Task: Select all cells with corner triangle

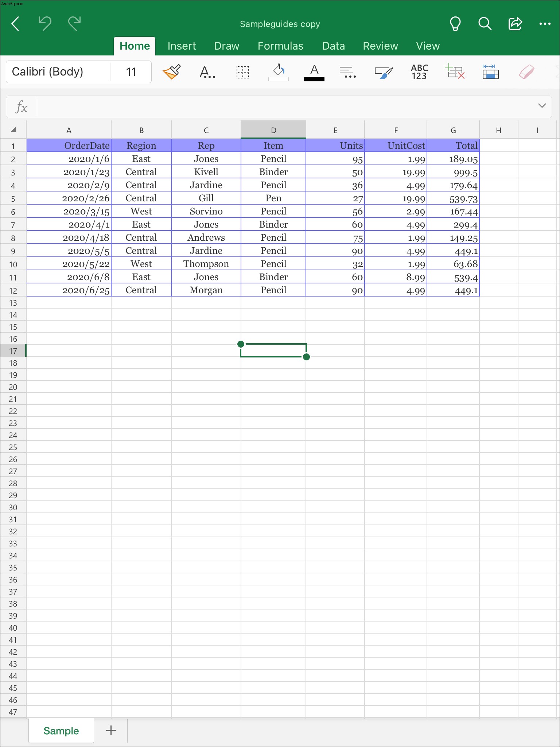Action: (13, 129)
